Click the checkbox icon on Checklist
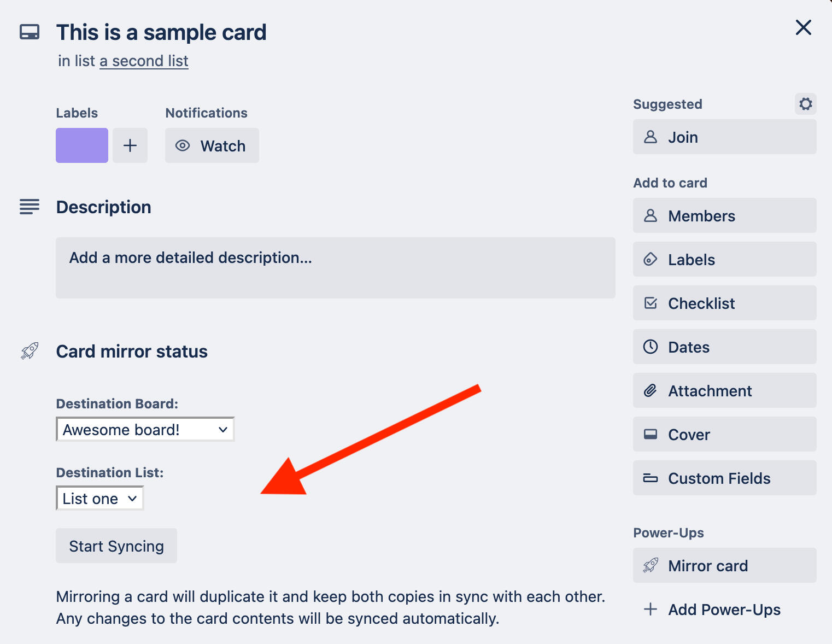Screen dimensions: 832x644 651,303
